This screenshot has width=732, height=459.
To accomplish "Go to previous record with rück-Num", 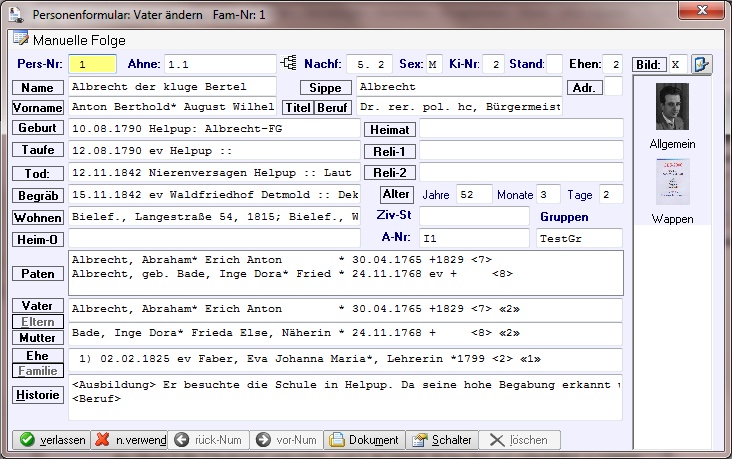I will pos(207,440).
